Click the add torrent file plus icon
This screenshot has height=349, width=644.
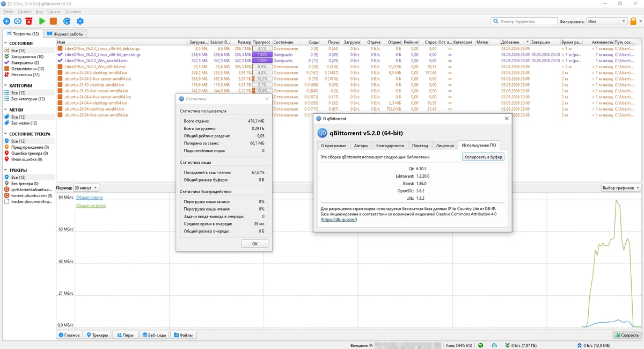(6, 21)
